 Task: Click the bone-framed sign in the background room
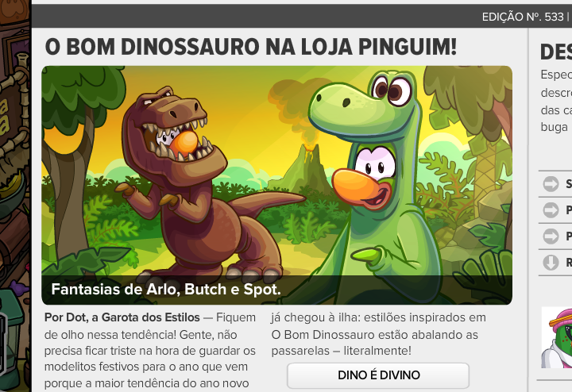point(14,110)
